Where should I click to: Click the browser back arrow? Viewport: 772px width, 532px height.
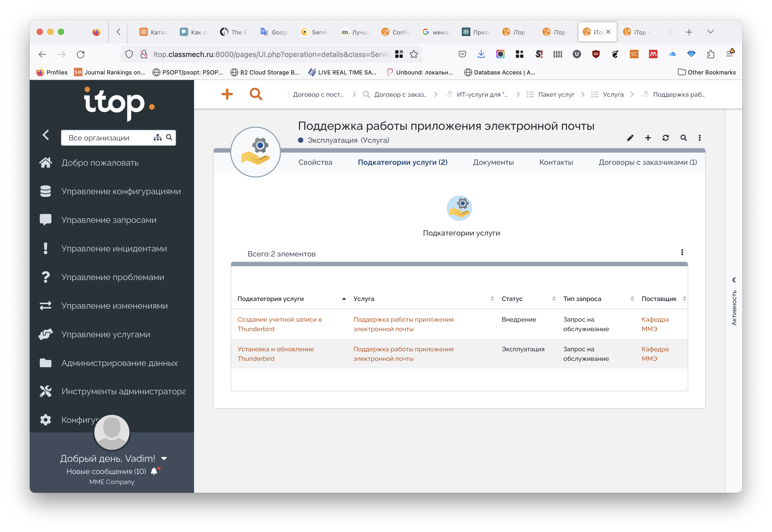tap(42, 54)
